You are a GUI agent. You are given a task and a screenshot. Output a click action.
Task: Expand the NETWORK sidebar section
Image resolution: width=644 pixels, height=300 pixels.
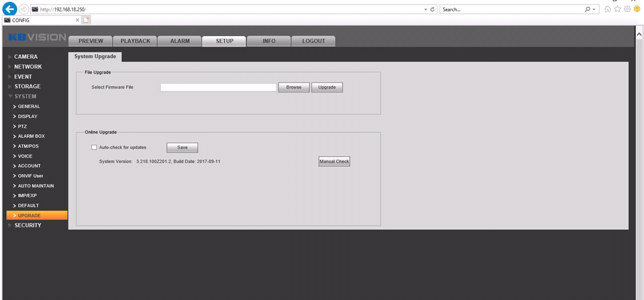tap(27, 67)
